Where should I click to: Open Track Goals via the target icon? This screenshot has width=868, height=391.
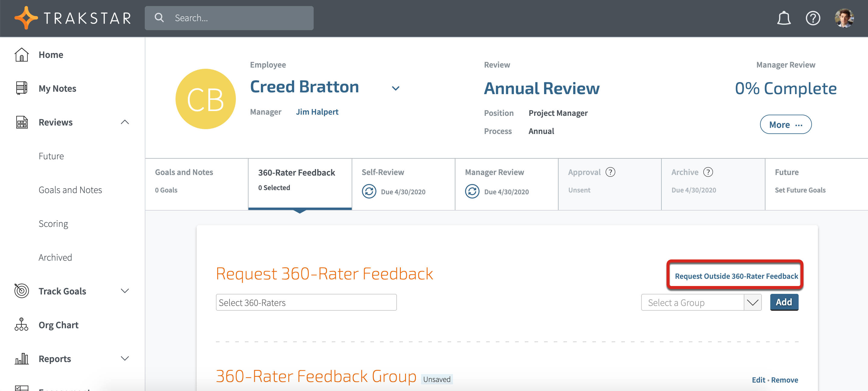pos(22,291)
